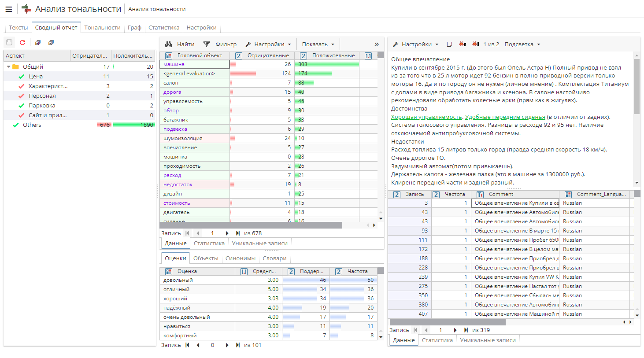Switch to the Словари tab
This screenshot has height=358, width=644.
point(274,258)
